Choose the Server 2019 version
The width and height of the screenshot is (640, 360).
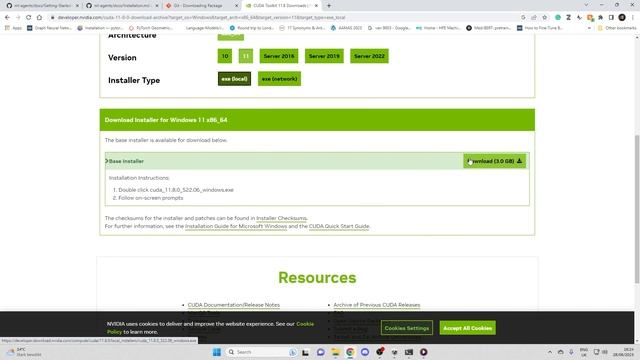[x=324, y=56]
